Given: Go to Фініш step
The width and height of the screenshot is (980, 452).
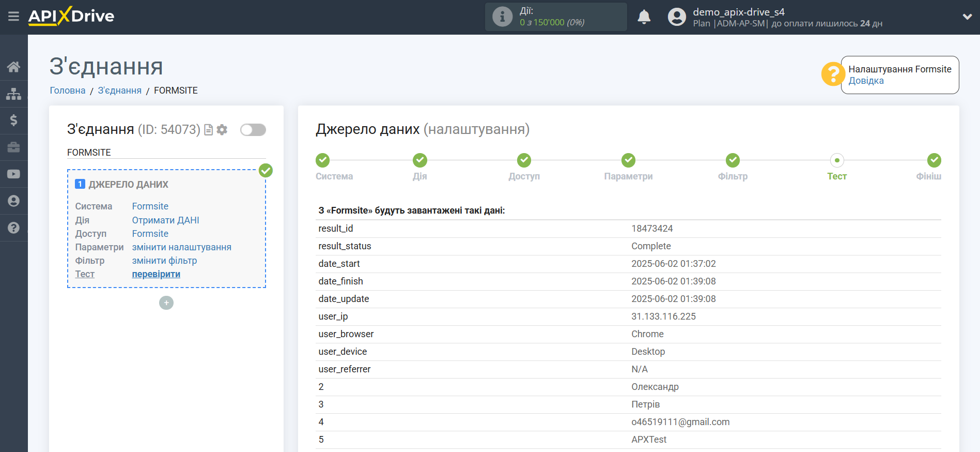Looking at the screenshot, I should click(x=934, y=160).
